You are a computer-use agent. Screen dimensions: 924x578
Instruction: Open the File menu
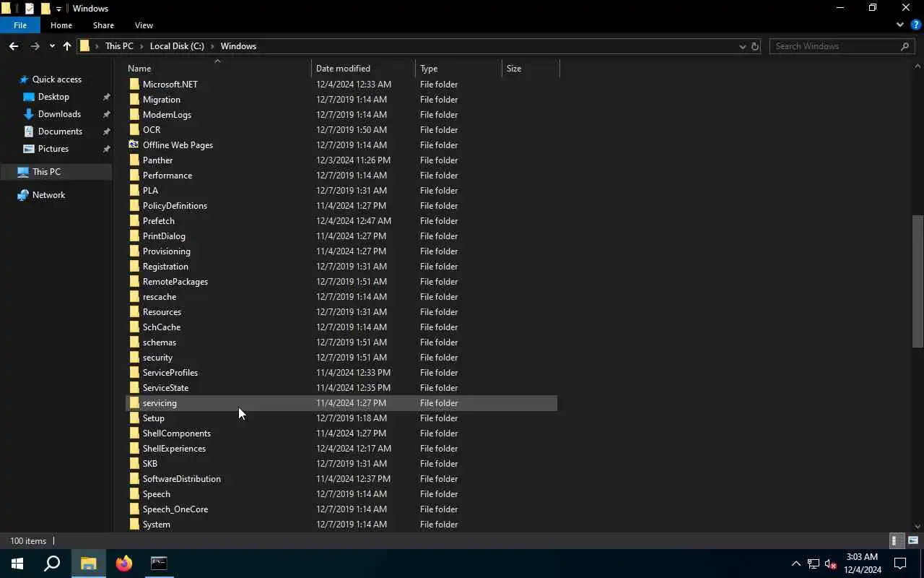20,25
